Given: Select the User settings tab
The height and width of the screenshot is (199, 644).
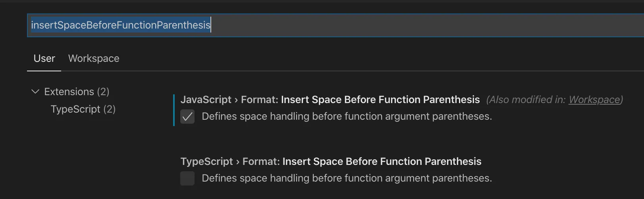Looking at the screenshot, I should click(x=44, y=58).
